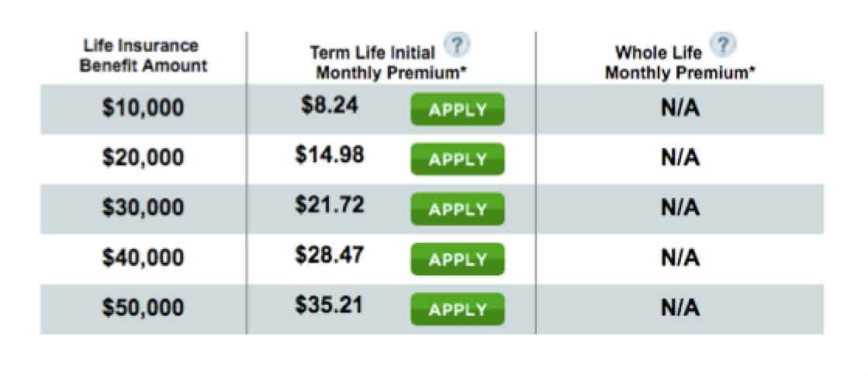Select the $20,000 benefit amount cell
The height and width of the screenshot is (377, 868).
(143, 158)
